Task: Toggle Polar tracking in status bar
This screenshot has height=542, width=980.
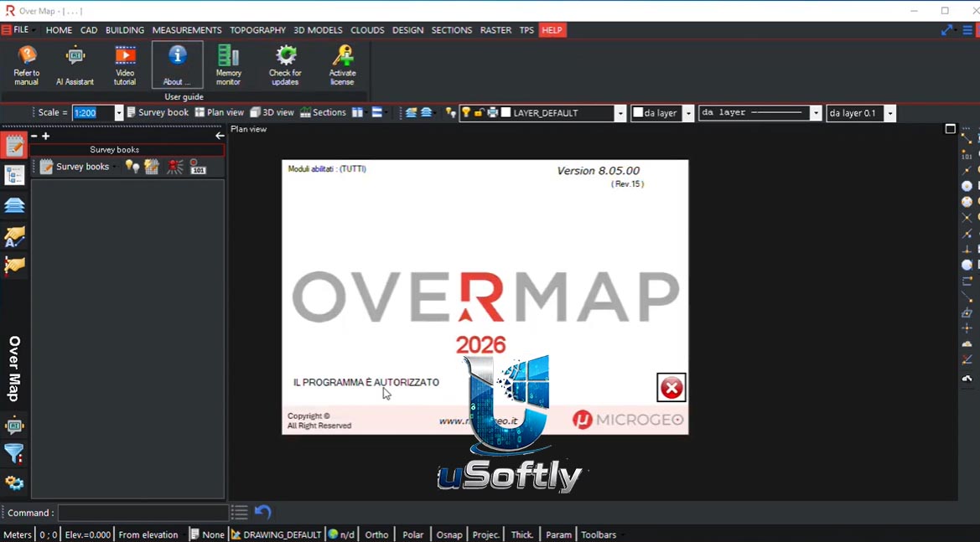Action: tap(412, 534)
